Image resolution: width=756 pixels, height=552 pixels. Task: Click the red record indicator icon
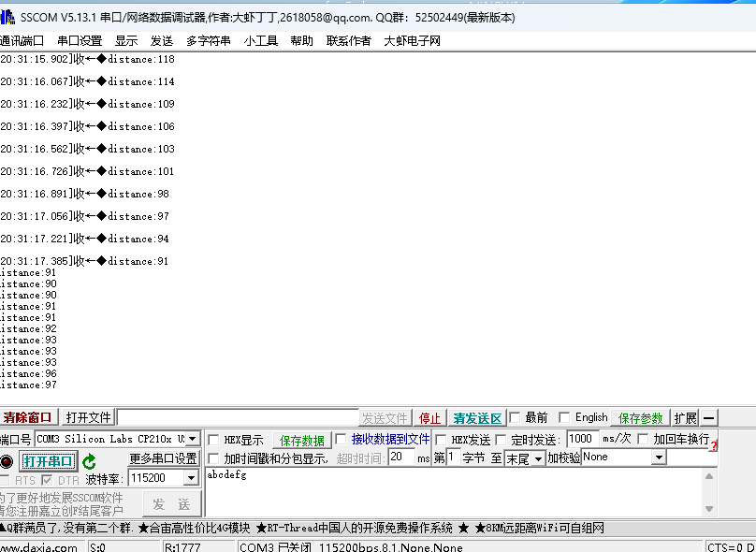(7, 461)
